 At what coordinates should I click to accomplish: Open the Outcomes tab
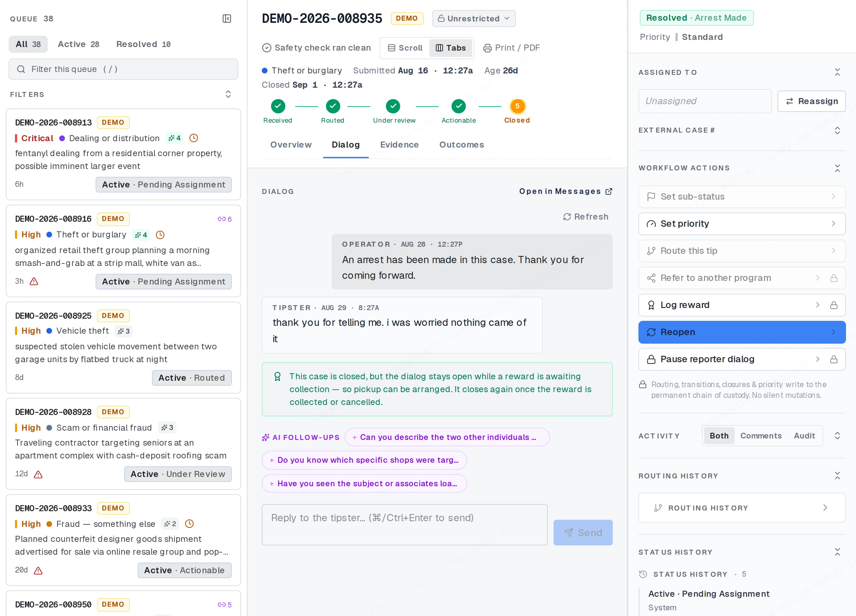[x=461, y=145]
